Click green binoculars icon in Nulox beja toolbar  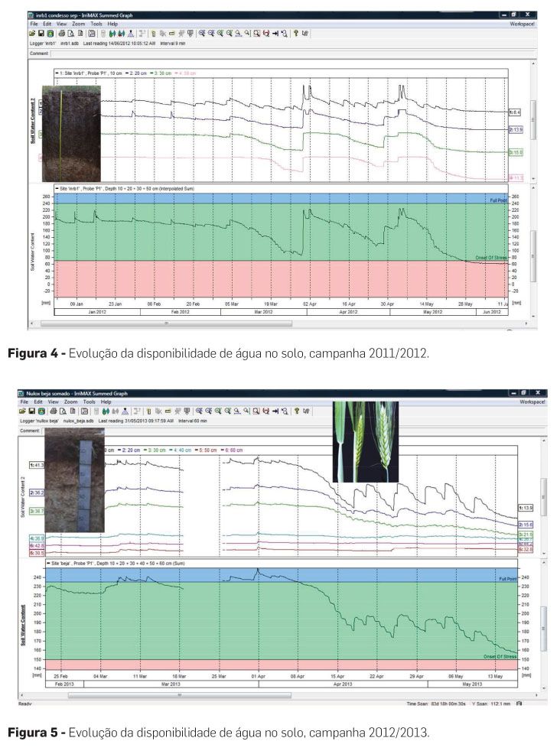click(106, 411)
